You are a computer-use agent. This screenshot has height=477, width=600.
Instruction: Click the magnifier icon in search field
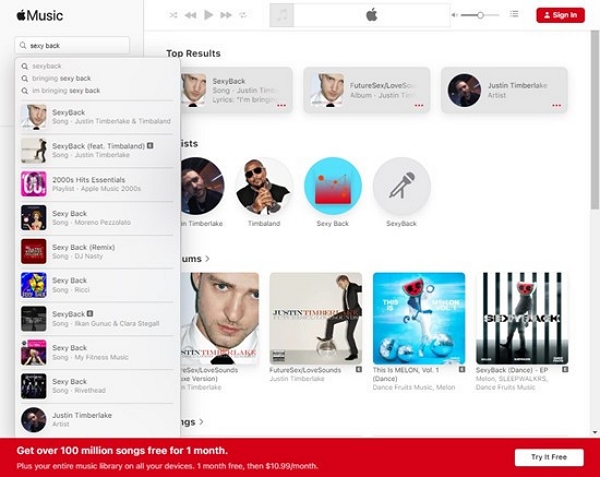tap(23, 46)
